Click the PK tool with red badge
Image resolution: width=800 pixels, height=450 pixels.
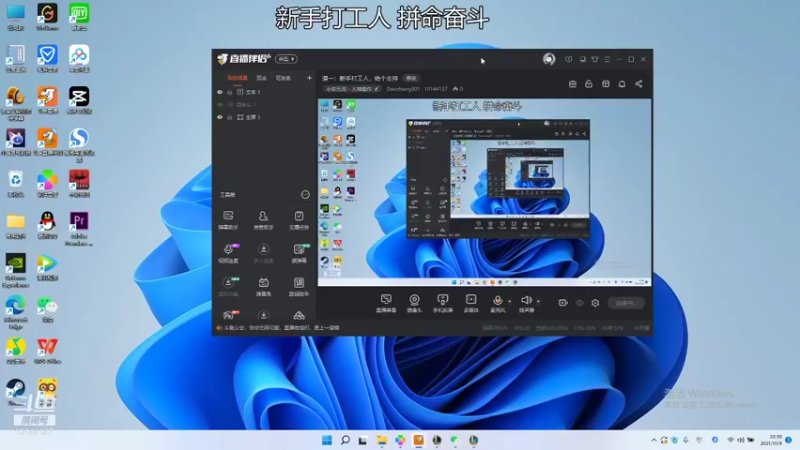coord(229,315)
